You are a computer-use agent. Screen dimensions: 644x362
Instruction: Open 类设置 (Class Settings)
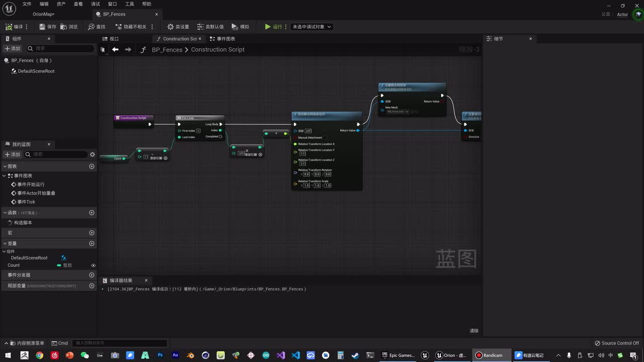tap(178, 27)
